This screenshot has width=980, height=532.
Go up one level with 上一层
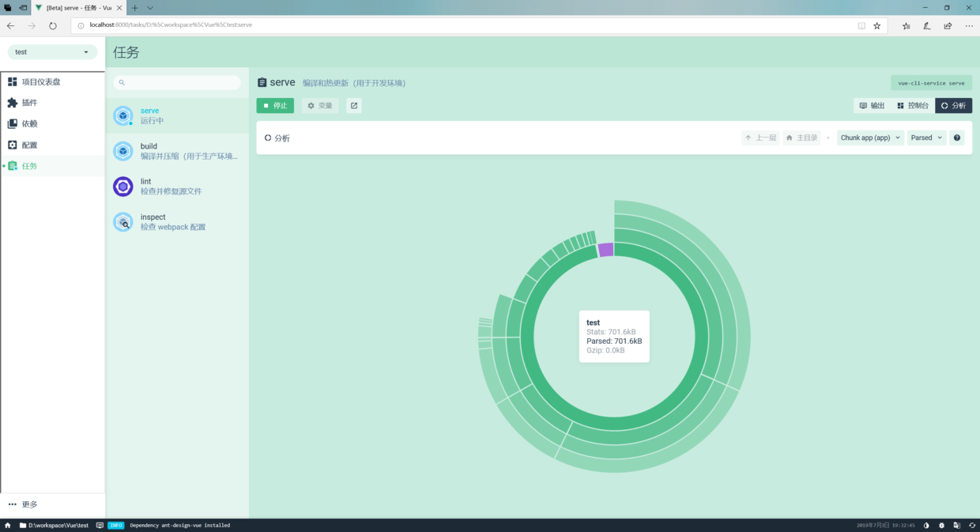click(x=760, y=138)
